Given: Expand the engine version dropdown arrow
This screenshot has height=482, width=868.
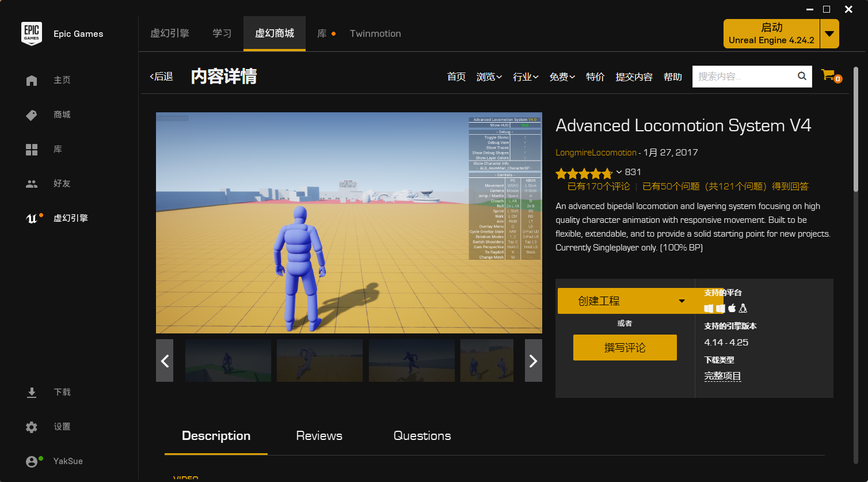Looking at the screenshot, I should [829, 33].
